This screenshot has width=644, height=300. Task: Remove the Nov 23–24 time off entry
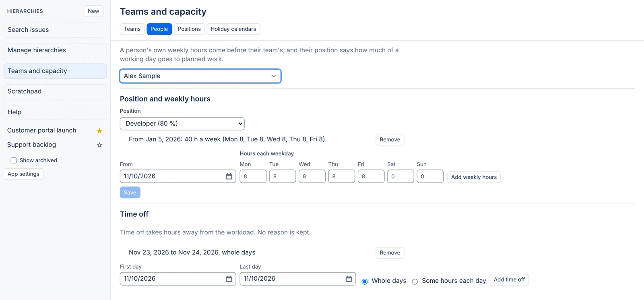coord(390,253)
